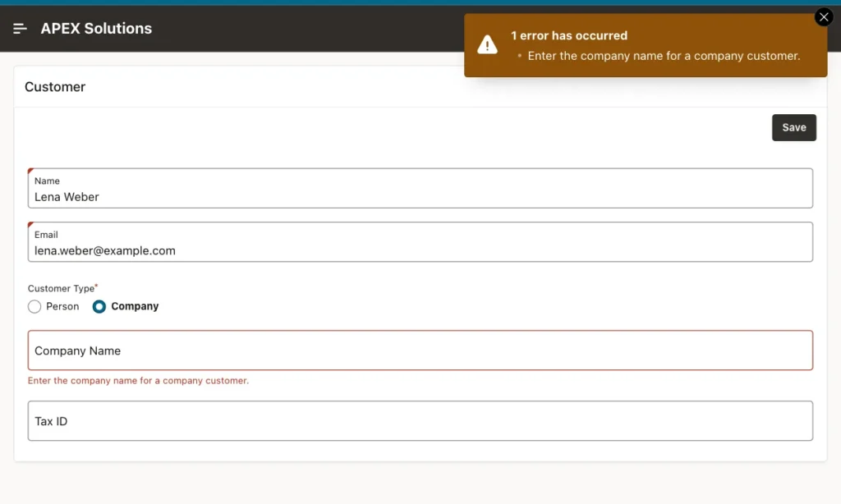Open the hamburger navigation menu

[x=20, y=29]
